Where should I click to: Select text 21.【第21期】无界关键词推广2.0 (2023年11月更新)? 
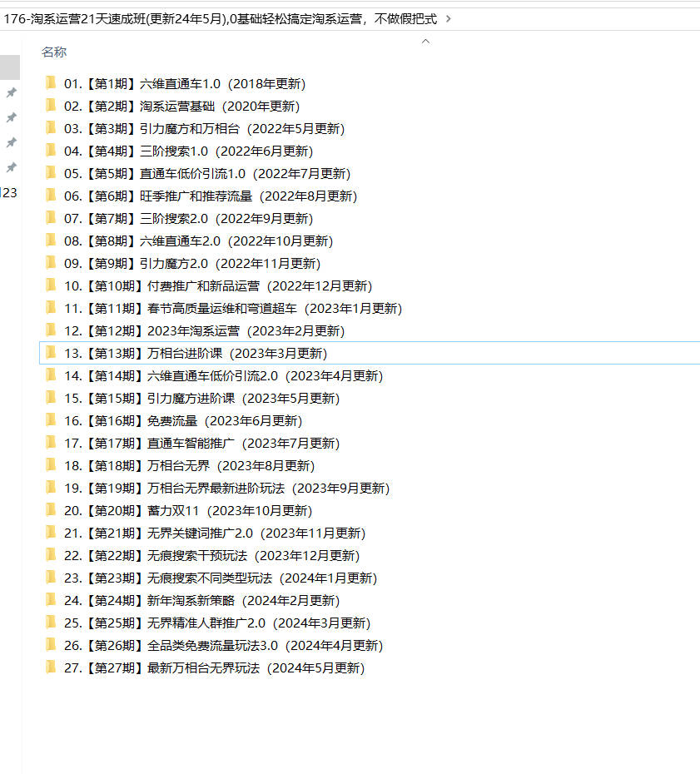(x=215, y=533)
